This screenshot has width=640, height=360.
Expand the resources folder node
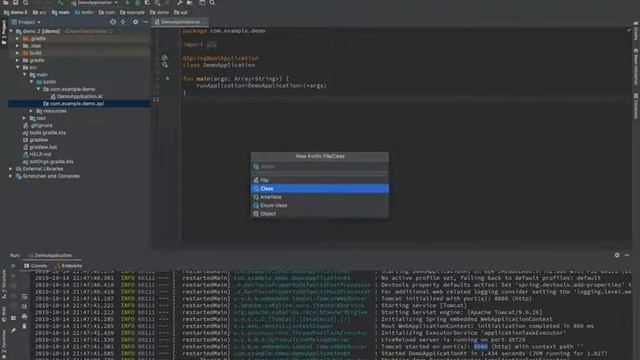[31, 111]
